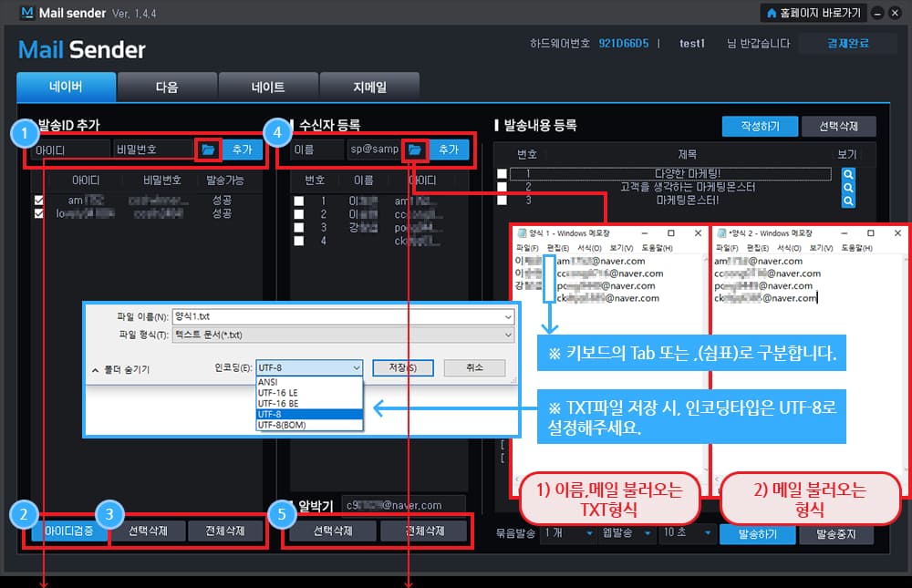Preview message 2 via its magnifier icon
The image size is (912, 588).
848,187
